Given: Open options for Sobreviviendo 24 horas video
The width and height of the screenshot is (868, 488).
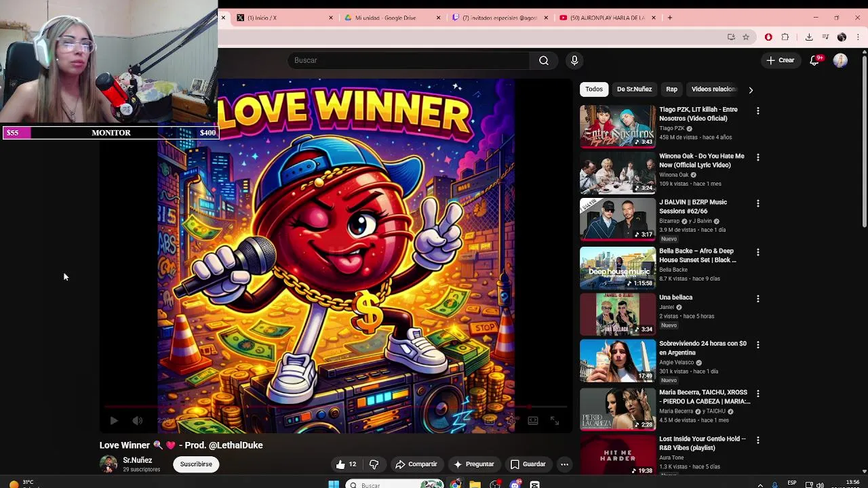Looking at the screenshot, I should 757,344.
